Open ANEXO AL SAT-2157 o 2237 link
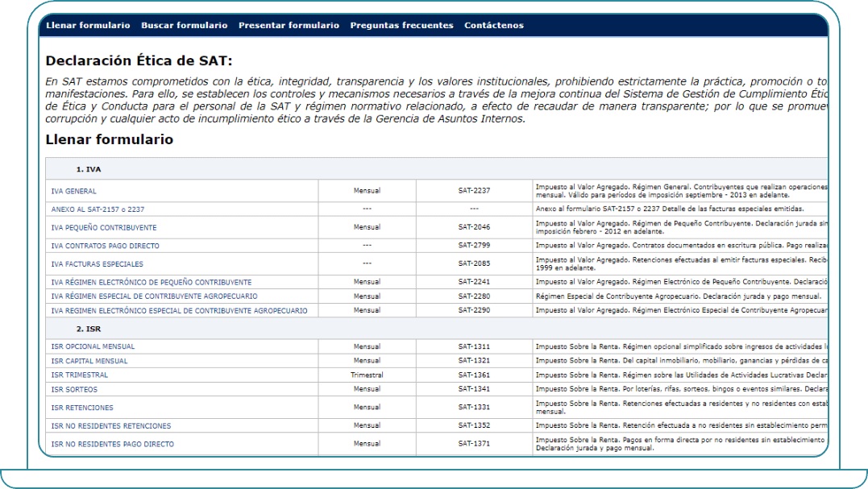The height and width of the screenshot is (489, 868). (x=98, y=209)
